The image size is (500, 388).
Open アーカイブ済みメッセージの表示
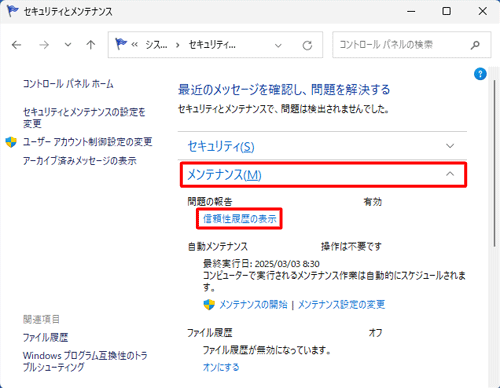80,161
